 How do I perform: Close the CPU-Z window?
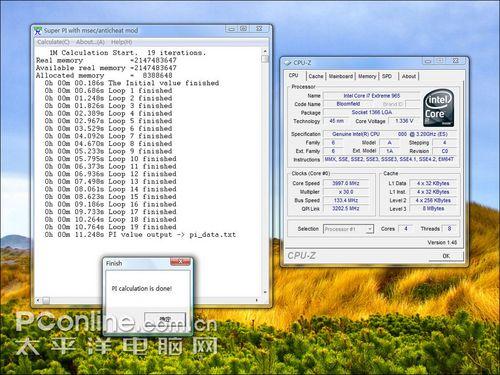[456, 61]
